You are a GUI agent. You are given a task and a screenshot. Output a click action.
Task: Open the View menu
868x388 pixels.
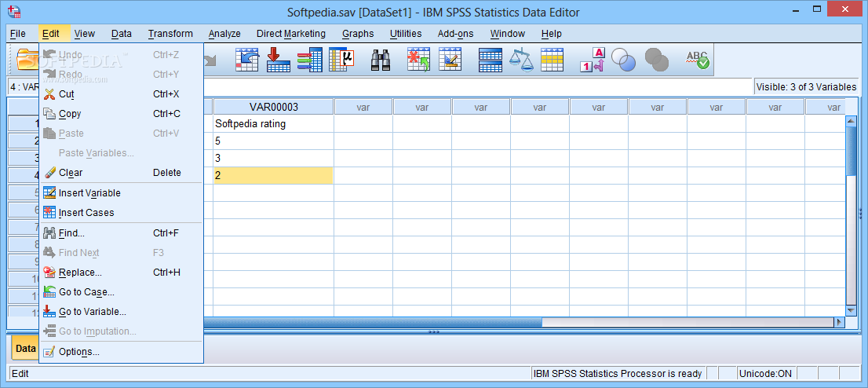[x=85, y=34]
